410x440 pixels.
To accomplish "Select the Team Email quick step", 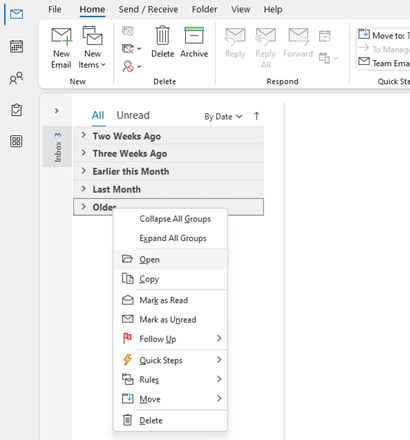I will pos(384,62).
